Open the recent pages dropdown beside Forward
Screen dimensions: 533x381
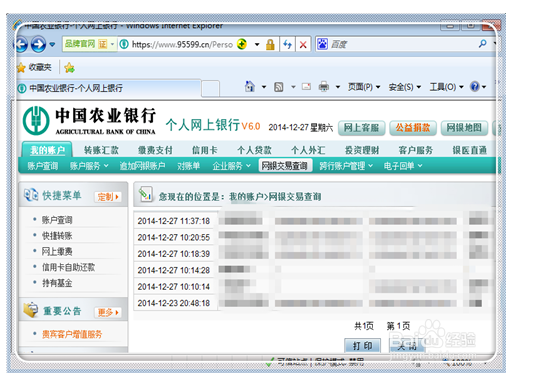tap(52, 45)
